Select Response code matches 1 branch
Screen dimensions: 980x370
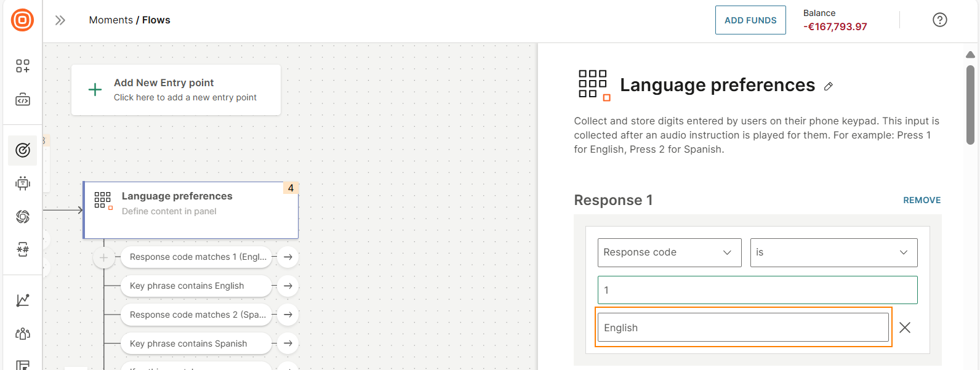click(x=196, y=257)
